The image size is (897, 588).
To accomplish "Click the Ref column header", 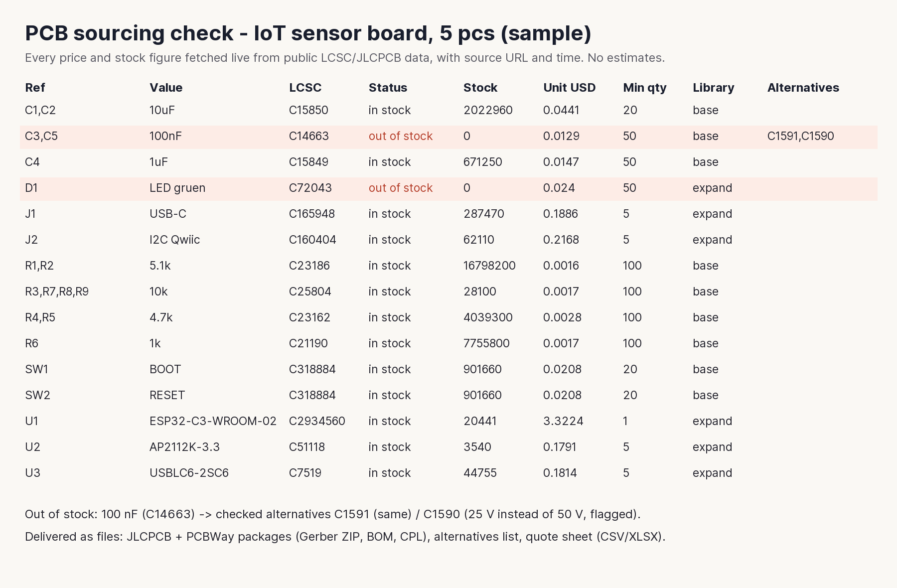I will tap(35, 88).
